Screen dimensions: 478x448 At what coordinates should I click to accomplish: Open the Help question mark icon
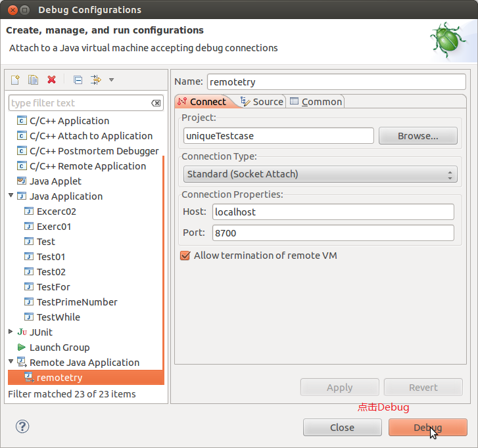point(22,426)
